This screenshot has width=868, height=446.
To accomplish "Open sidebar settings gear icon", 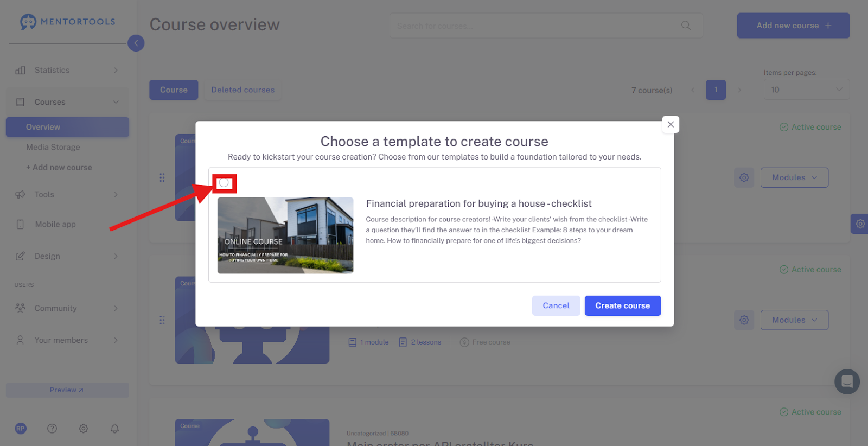I will [x=84, y=429].
